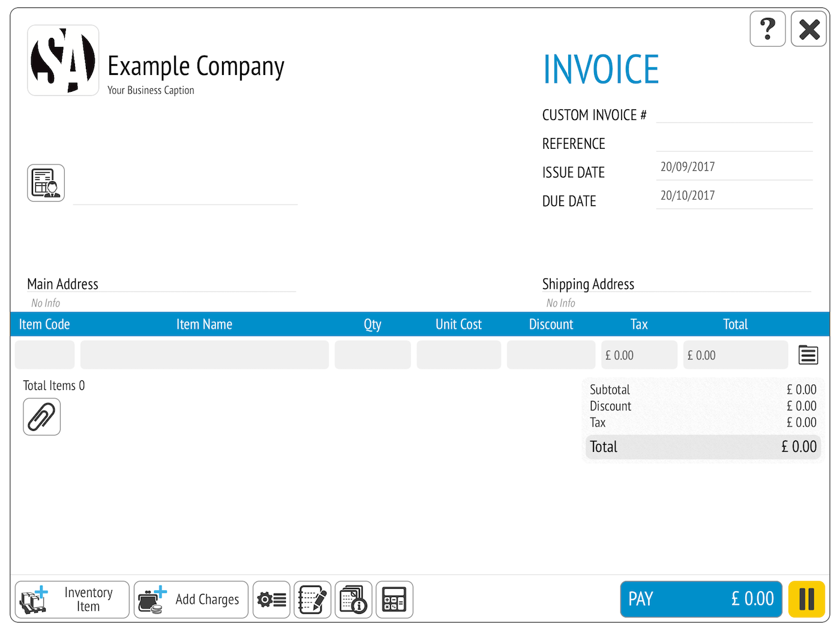Add an Inventory Item
Viewport: 840px width, 630px height.
[x=72, y=599]
